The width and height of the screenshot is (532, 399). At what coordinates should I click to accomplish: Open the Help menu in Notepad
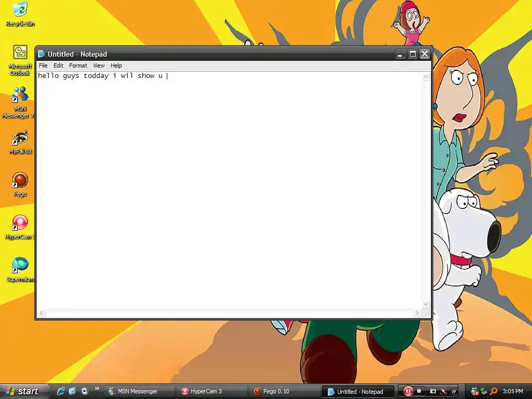(x=116, y=65)
